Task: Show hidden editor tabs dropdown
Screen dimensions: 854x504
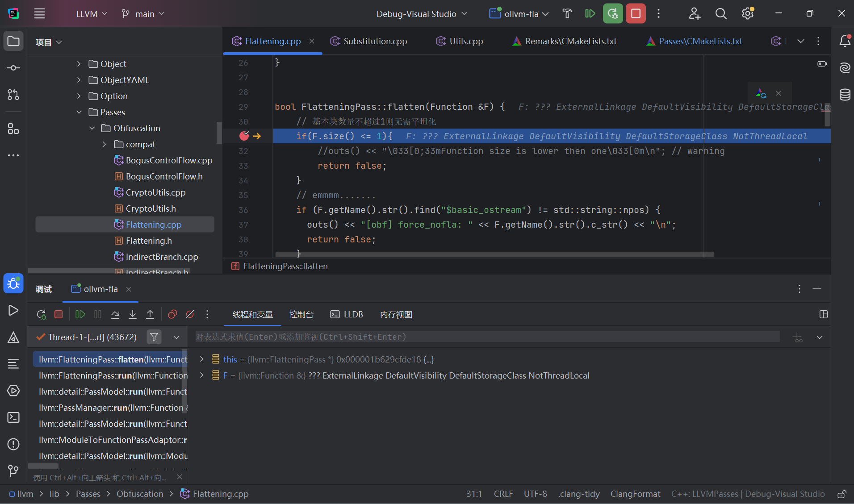Action: coord(801,41)
